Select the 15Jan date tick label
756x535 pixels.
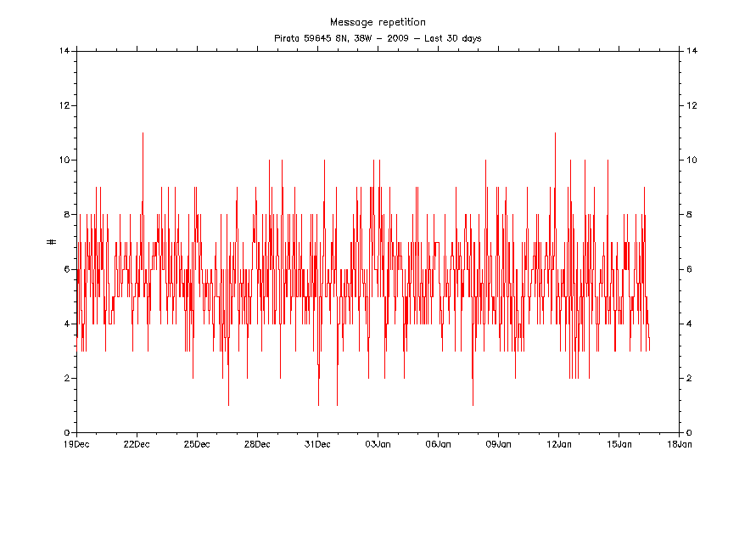point(619,443)
